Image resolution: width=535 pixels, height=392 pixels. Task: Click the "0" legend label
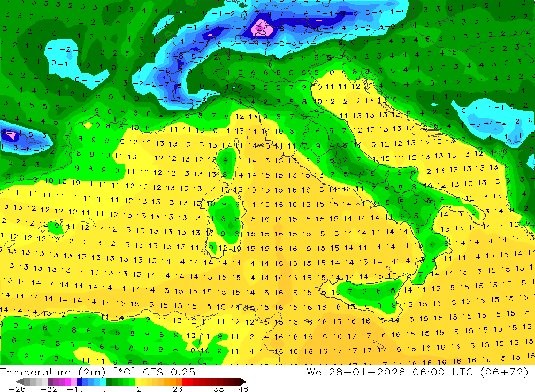[104, 389]
